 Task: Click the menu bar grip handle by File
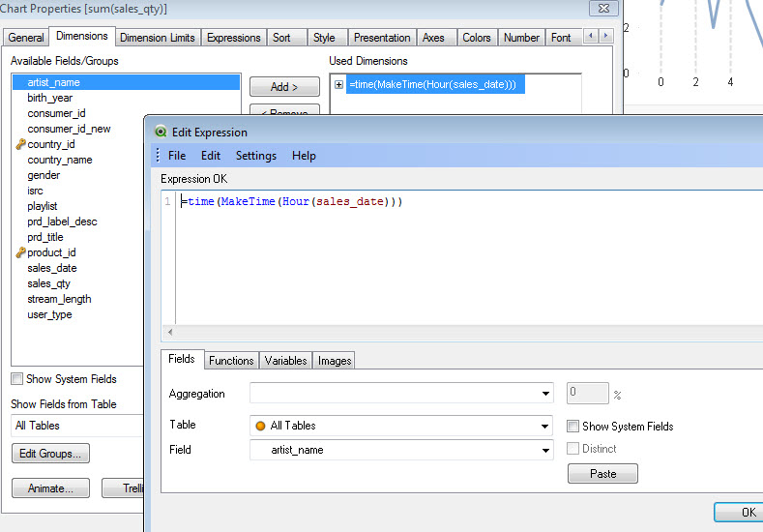(158, 156)
